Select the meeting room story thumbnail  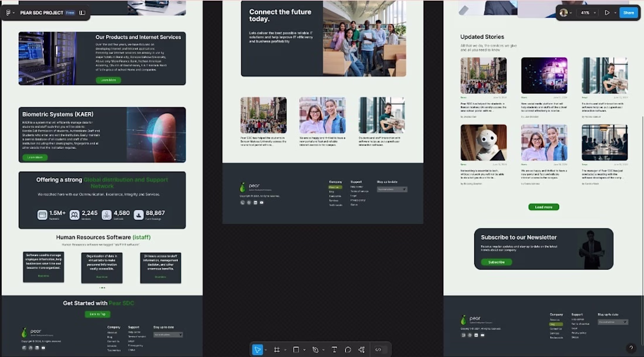(x=605, y=142)
